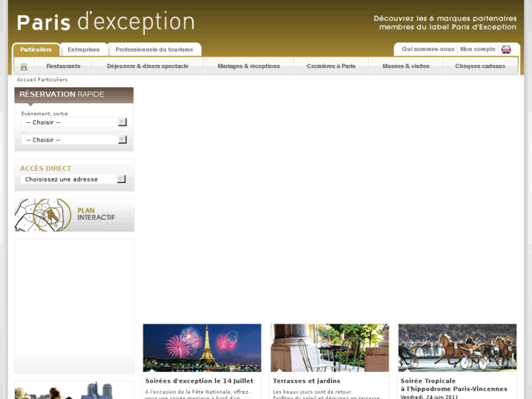Screen dimensions: 532x399
Task: Select the Particuliers tab
Action: pyautogui.click(x=36, y=50)
